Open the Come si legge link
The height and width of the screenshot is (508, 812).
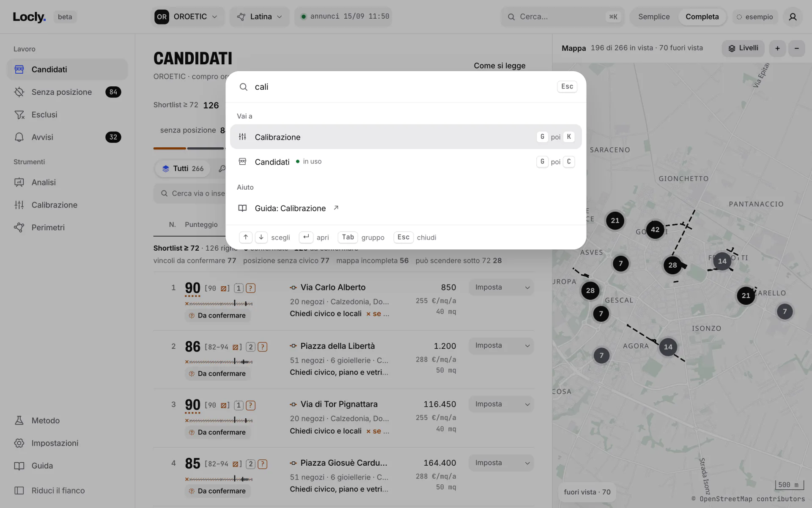499,66
